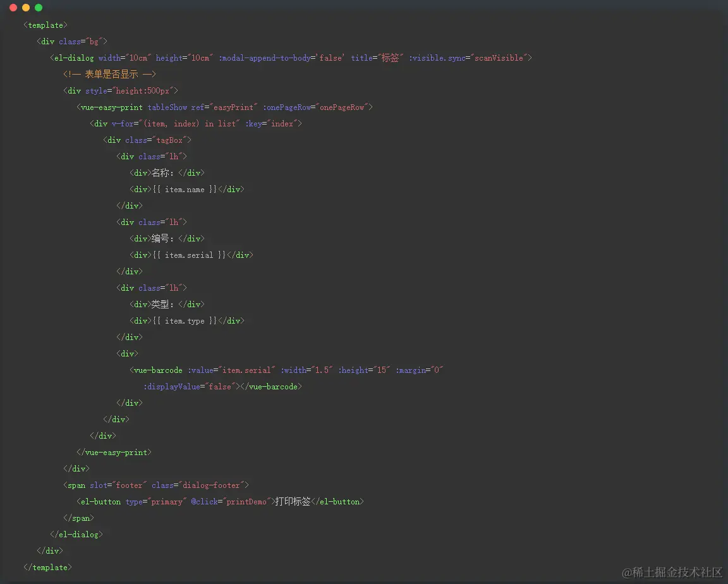Image resolution: width=728 pixels, height=584 pixels.
Task: Click the yellow minimize window dot
Action: (x=26, y=8)
